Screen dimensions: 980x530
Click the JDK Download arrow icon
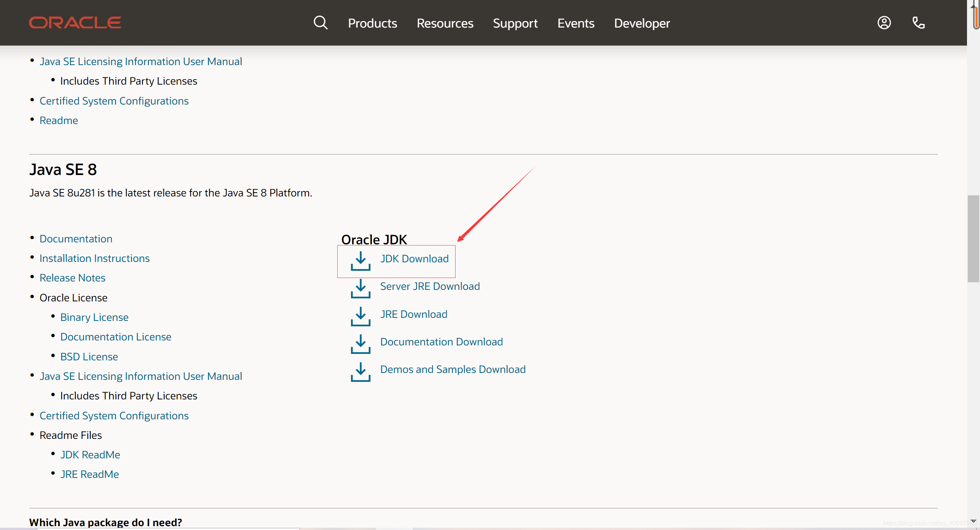360,261
